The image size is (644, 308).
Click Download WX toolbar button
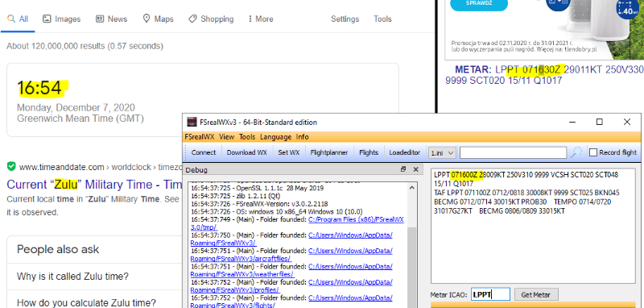click(x=247, y=152)
